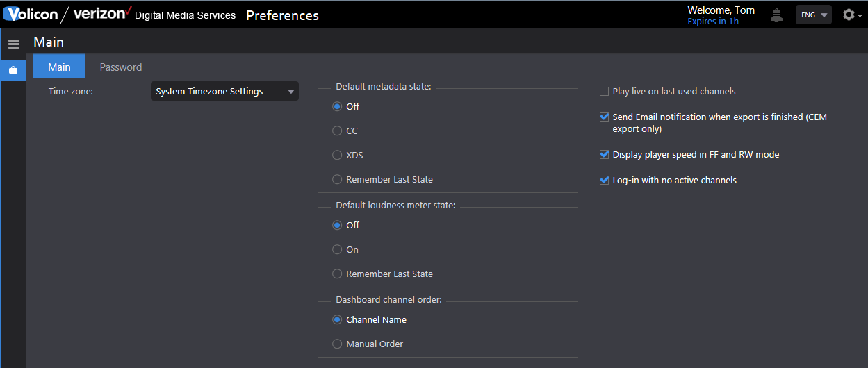Screen dimensions: 868x368
Task: Open the hamburger menu icon
Action: 13,44
